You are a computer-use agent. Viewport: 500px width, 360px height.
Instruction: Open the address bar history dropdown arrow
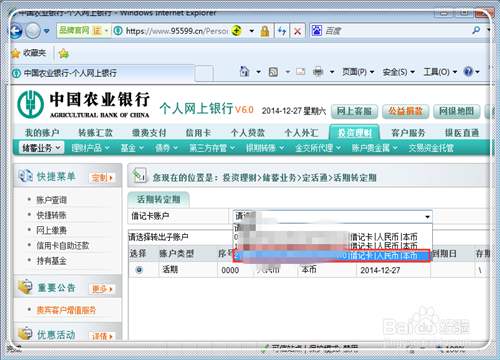[252, 31]
